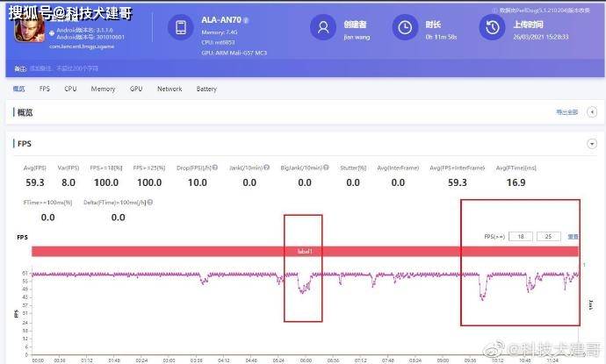Viewport: 606px width, 364px height.
Task: Click the upload time history icon
Action: [x=493, y=27]
